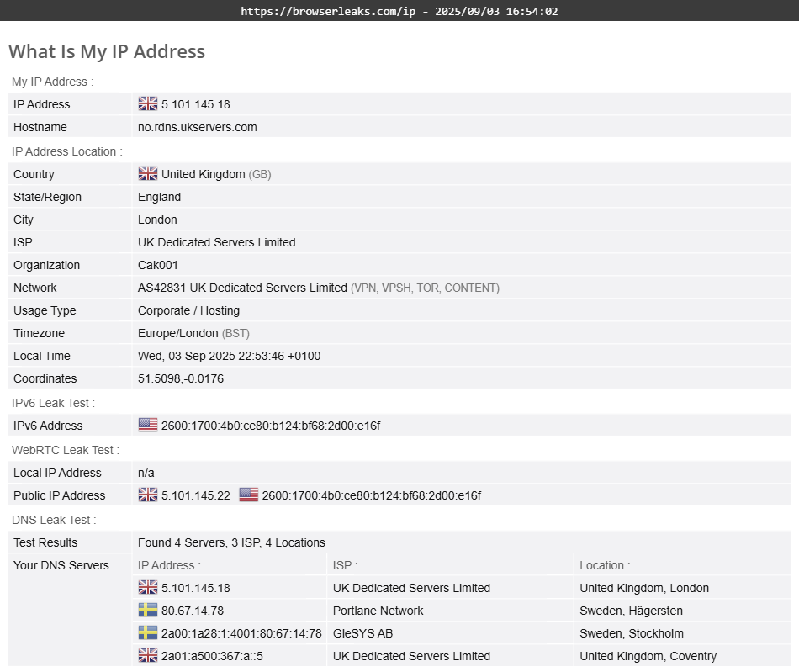This screenshot has height=672, width=799.
Task: Click the IP address 5.101.145.18 in IP Address row
Action: [196, 104]
